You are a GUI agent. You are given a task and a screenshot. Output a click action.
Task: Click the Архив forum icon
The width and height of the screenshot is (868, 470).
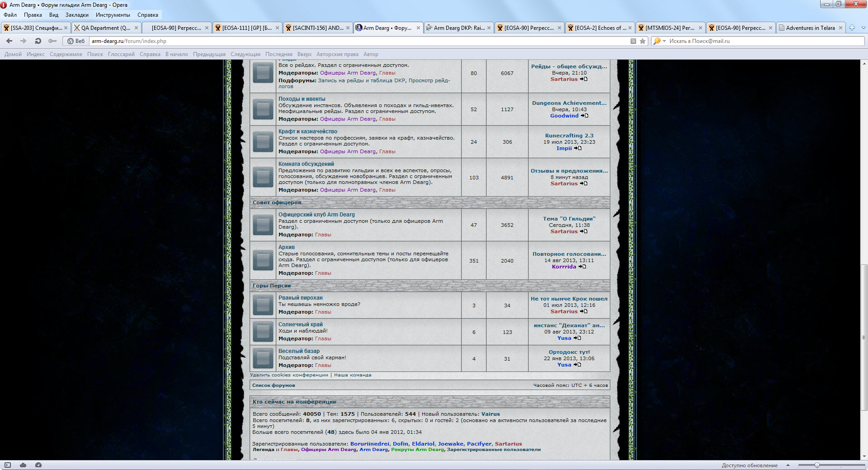[263, 261]
